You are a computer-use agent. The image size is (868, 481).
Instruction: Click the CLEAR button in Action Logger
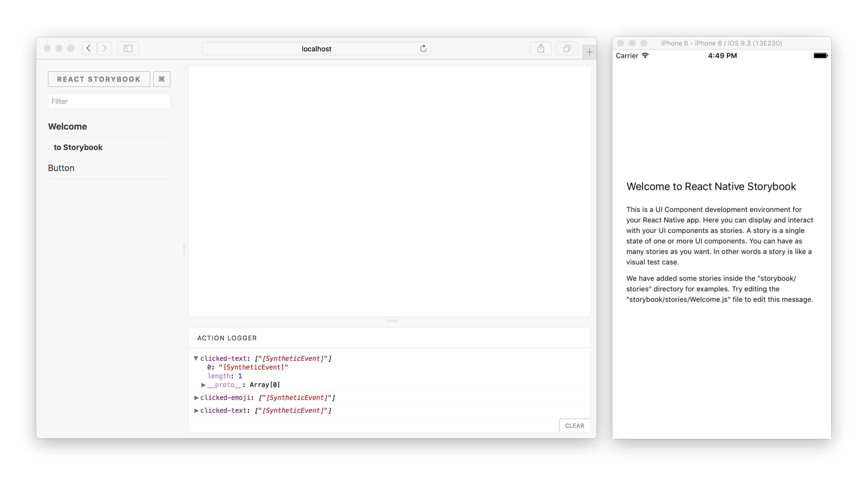(574, 425)
